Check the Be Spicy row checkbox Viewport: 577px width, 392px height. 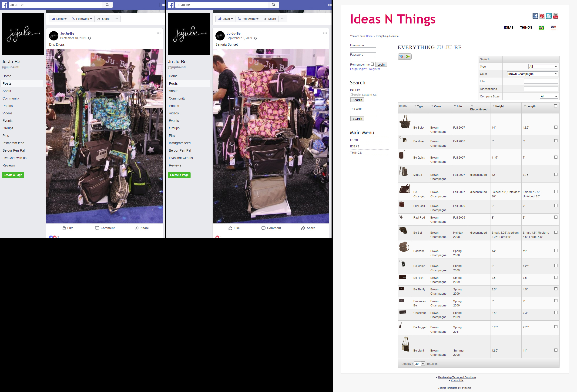(556, 127)
